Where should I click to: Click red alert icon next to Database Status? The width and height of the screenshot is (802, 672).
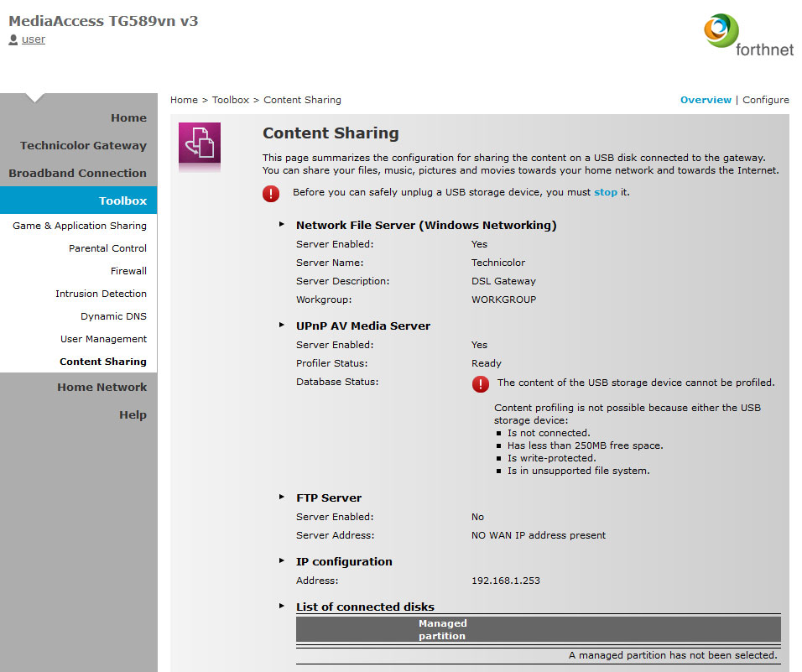pyautogui.click(x=481, y=383)
